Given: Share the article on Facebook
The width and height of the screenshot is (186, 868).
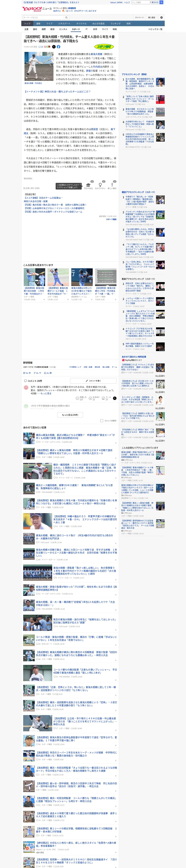Looking at the screenshot, I should (x=58, y=47).
